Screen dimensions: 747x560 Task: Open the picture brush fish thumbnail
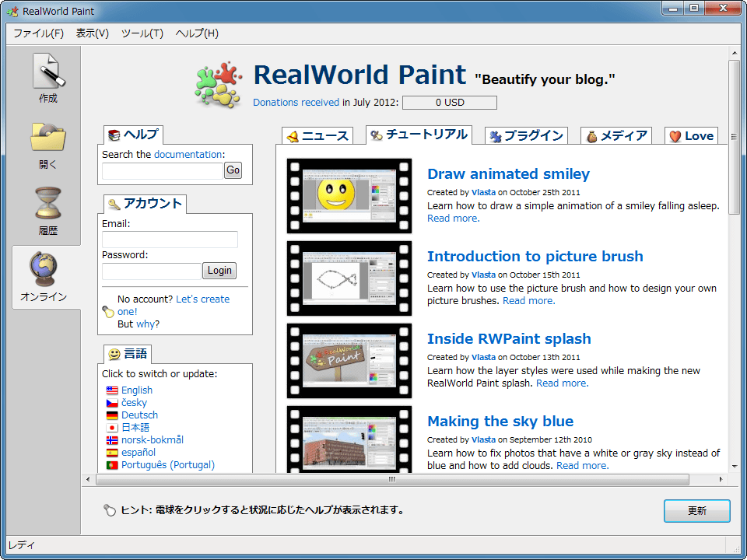point(349,278)
